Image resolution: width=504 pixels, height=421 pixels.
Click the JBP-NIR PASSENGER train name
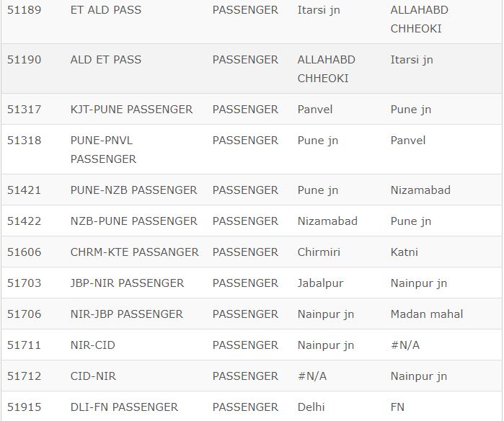tap(127, 283)
